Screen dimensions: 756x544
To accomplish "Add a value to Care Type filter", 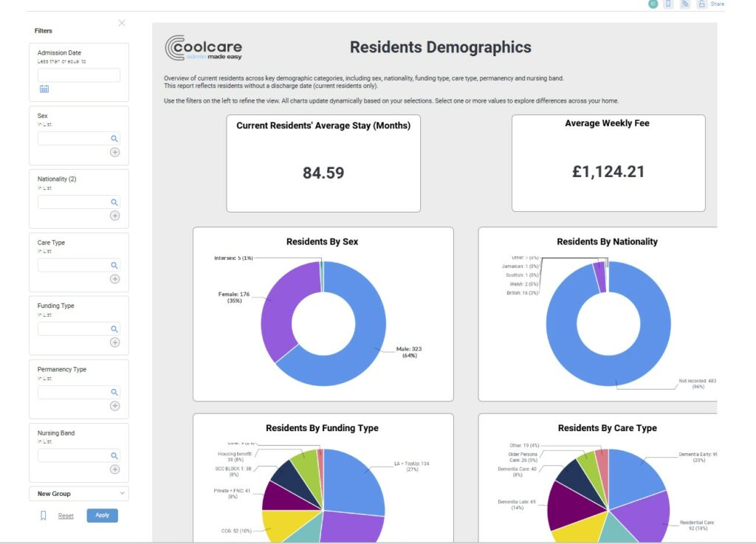I will click(x=114, y=279).
